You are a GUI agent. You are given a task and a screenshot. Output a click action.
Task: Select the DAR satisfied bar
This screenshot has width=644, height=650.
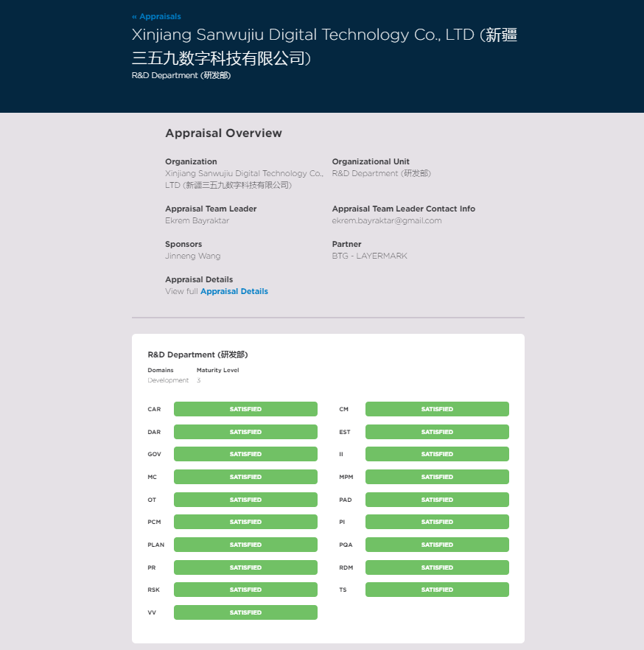(245, 432)
